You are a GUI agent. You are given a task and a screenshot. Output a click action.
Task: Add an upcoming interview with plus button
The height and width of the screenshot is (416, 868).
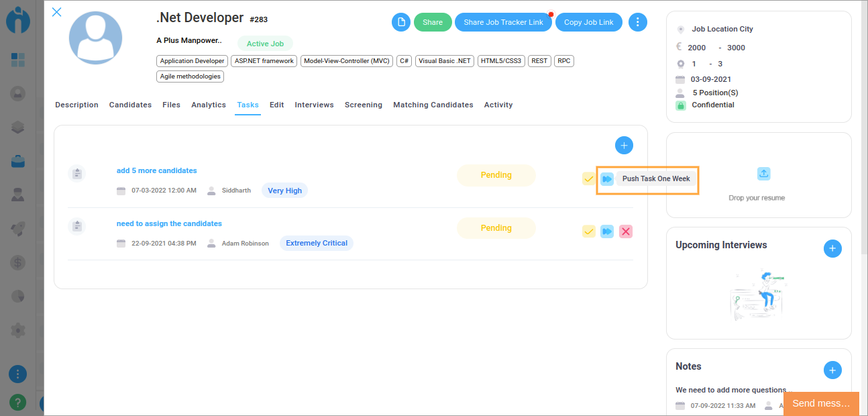point(832,248)
